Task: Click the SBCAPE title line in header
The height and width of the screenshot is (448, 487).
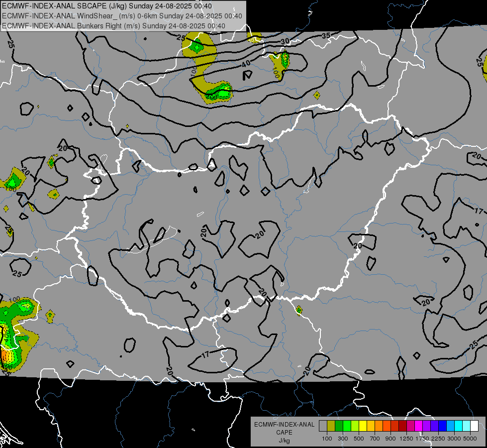Action: 107,6
